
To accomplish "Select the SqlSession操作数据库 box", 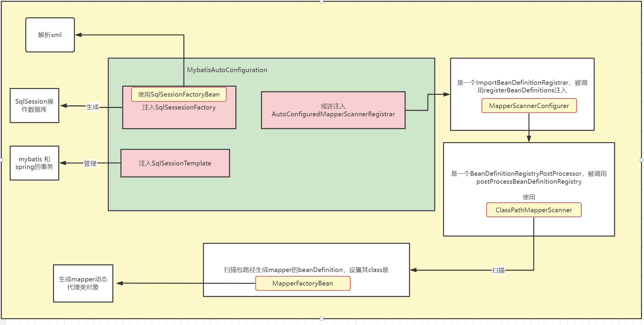I will 34,105.
